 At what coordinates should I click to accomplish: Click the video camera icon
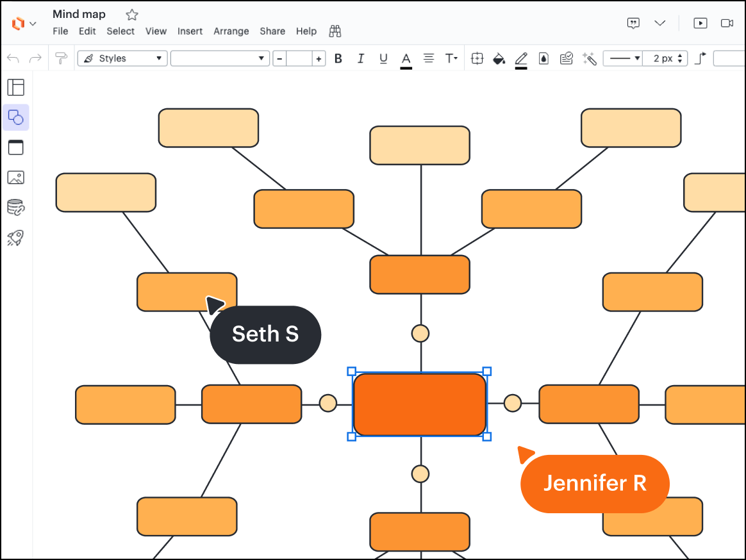727,23
